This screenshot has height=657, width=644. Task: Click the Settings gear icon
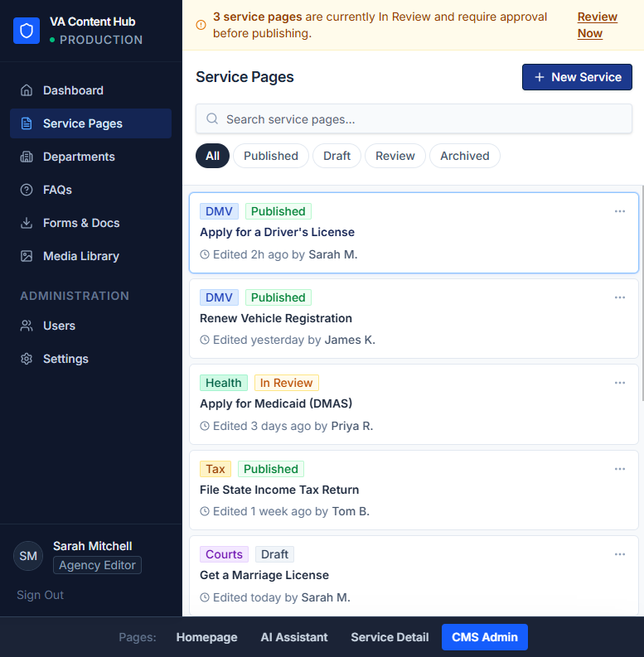click(x=27, y=359)
